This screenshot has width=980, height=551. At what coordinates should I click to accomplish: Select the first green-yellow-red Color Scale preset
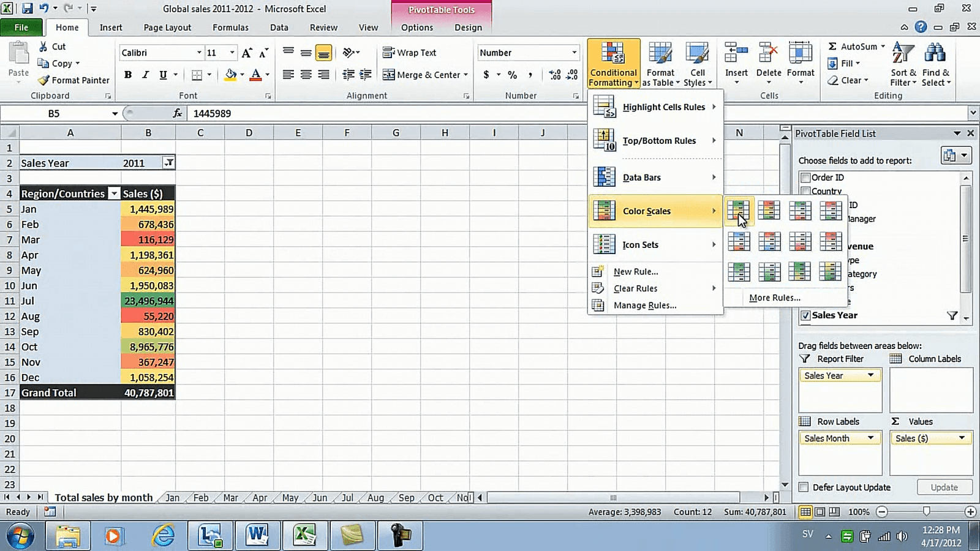click(739, 210)
